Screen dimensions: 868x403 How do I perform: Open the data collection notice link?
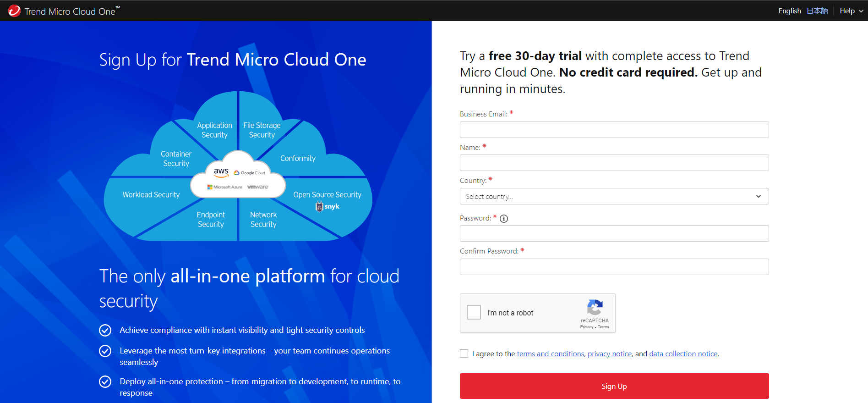(x=683, y=354)
